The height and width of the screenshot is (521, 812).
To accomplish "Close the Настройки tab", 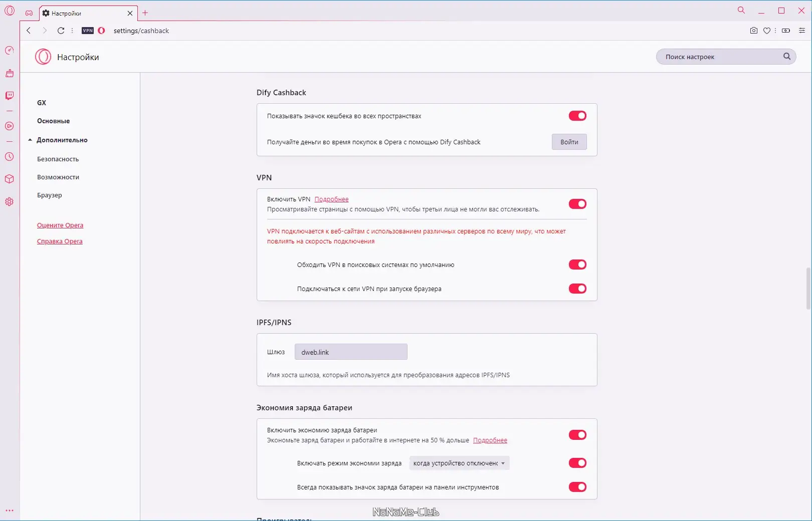I will click(130, 14).
